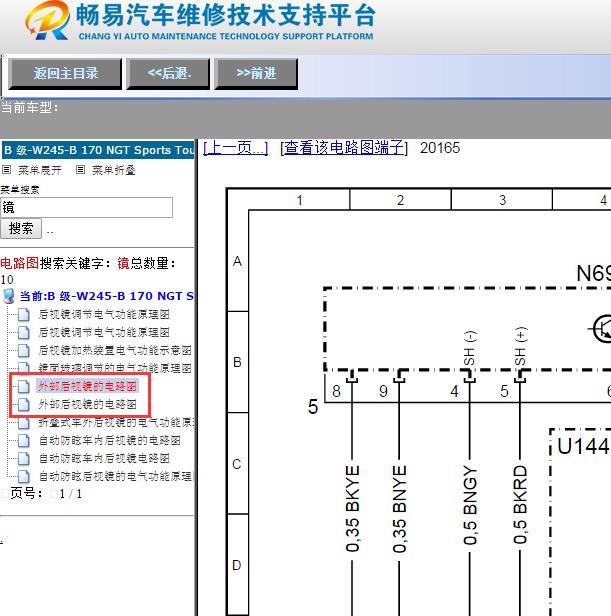Click diagram row label B

tap(237, 362)
